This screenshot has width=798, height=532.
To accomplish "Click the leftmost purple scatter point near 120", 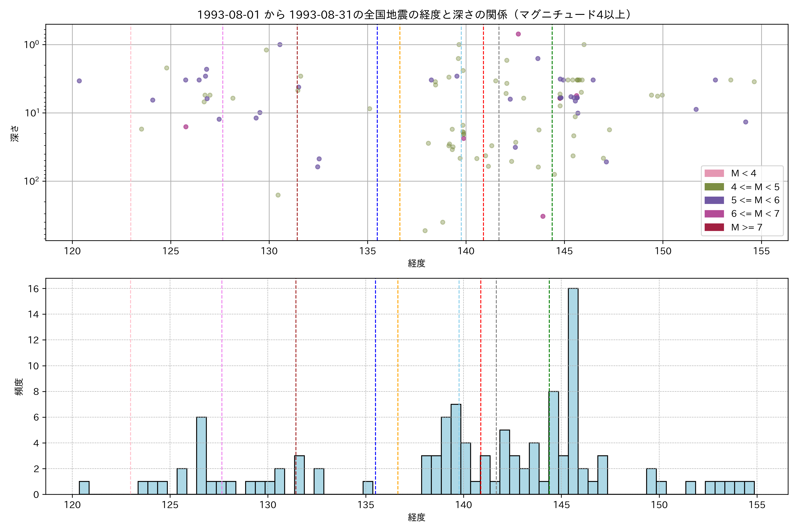I will click(79, 81).
